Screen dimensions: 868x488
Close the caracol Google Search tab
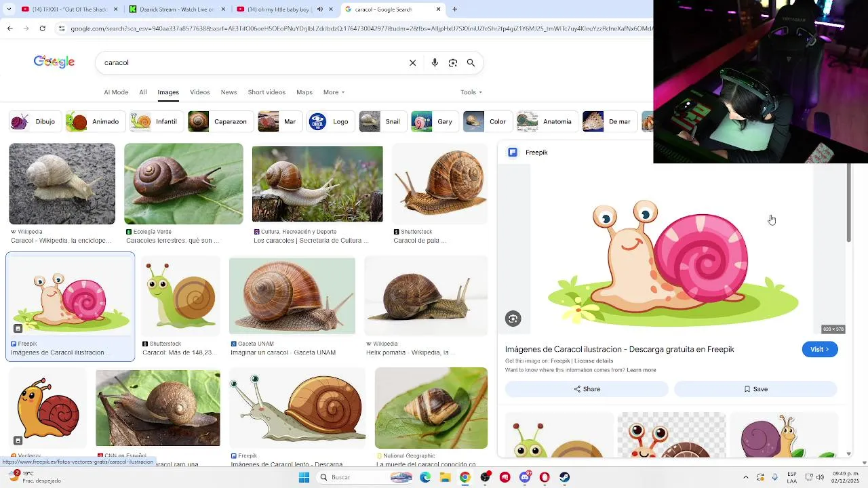click(x=439, y=9)
